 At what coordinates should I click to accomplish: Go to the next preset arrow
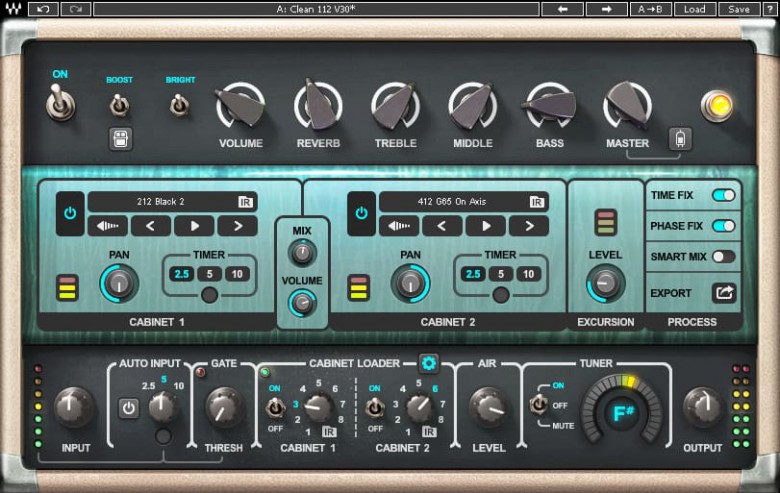click(x=606, y=9)
